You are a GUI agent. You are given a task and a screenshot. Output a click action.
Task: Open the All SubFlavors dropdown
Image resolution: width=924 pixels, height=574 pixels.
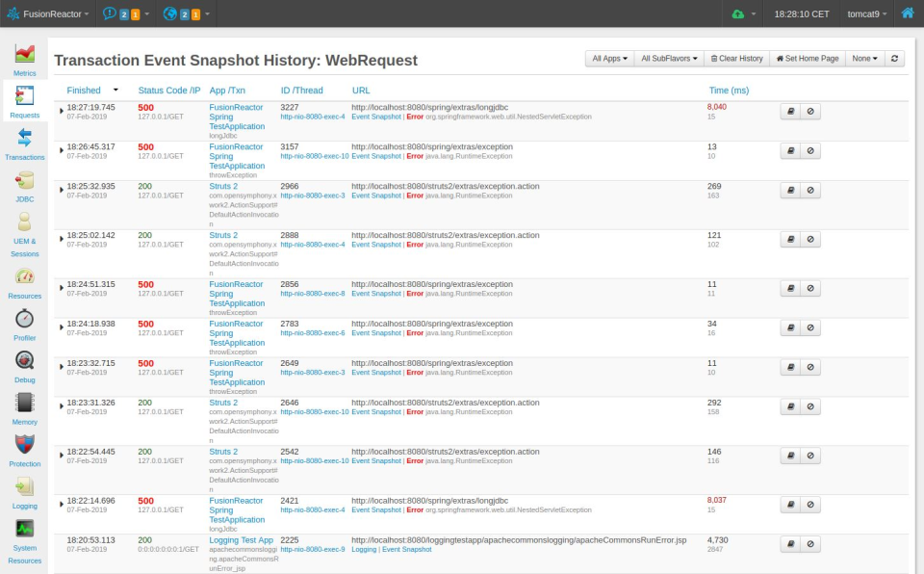668,59
